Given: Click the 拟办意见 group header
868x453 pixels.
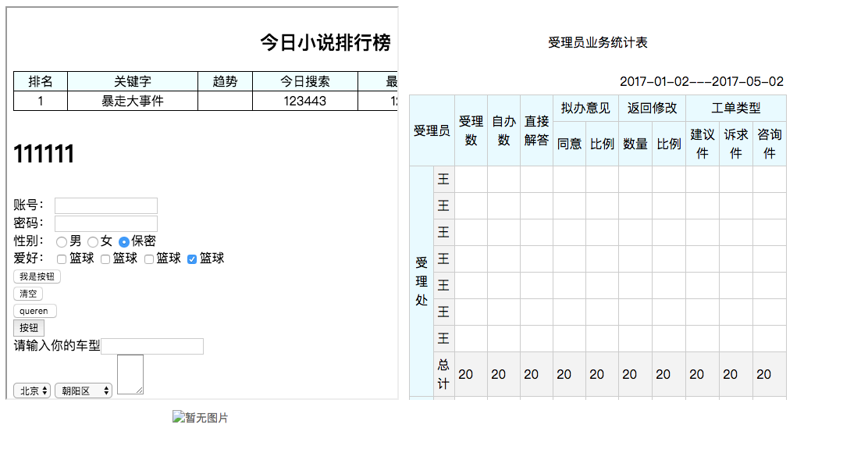Looking at the screenshot, I should tap(585, 108).
